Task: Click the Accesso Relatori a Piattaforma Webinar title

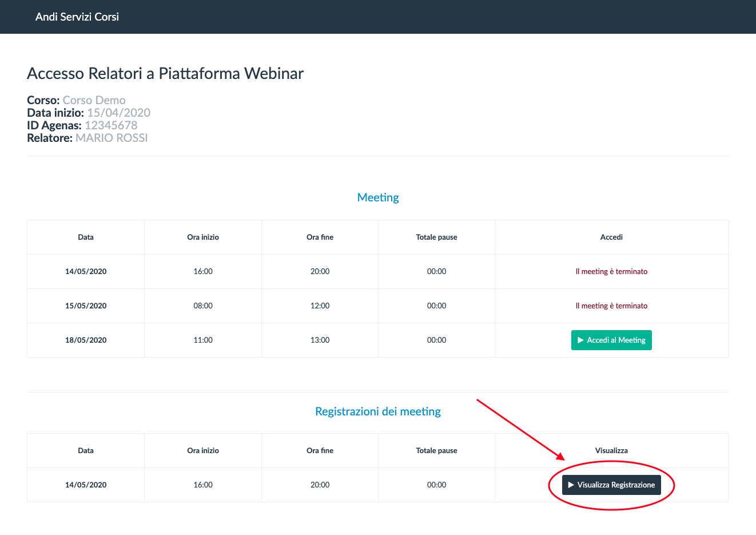Action: click(165, 74)
